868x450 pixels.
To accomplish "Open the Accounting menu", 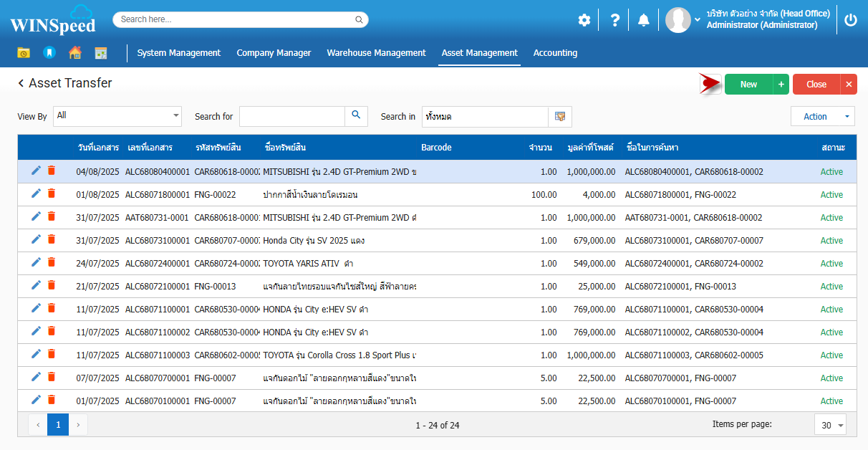I will (555, 52).
